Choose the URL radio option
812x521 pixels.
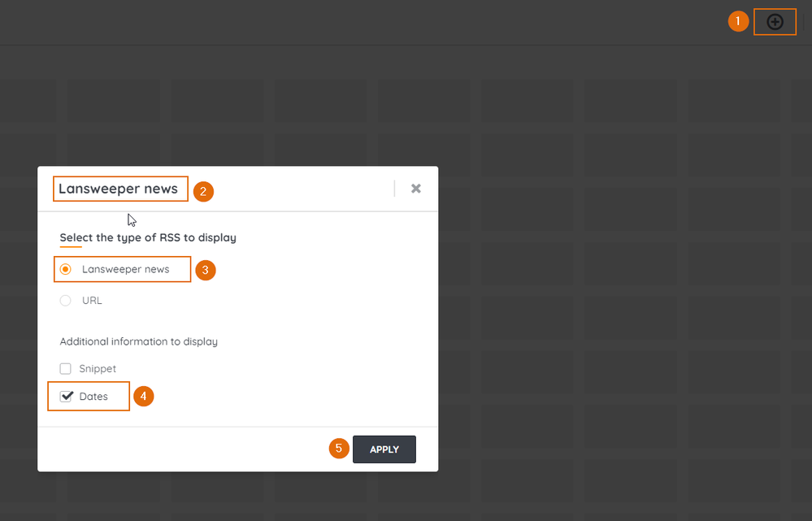[66, 301]
